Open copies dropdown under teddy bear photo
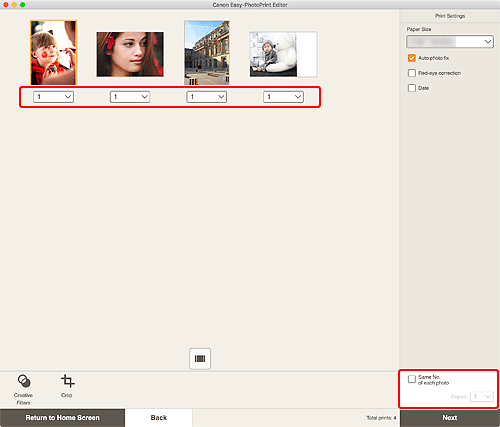 tap(283, 97)
